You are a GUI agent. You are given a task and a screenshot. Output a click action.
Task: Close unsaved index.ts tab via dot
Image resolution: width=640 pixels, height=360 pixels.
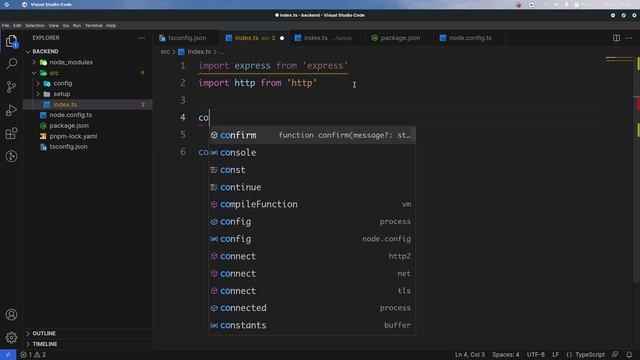[282, 38]
